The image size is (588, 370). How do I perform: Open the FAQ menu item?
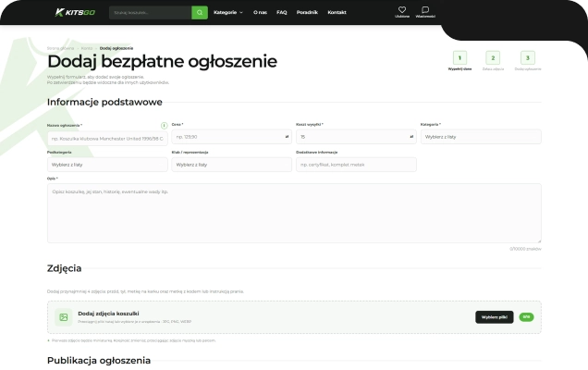tap(282, 12)
